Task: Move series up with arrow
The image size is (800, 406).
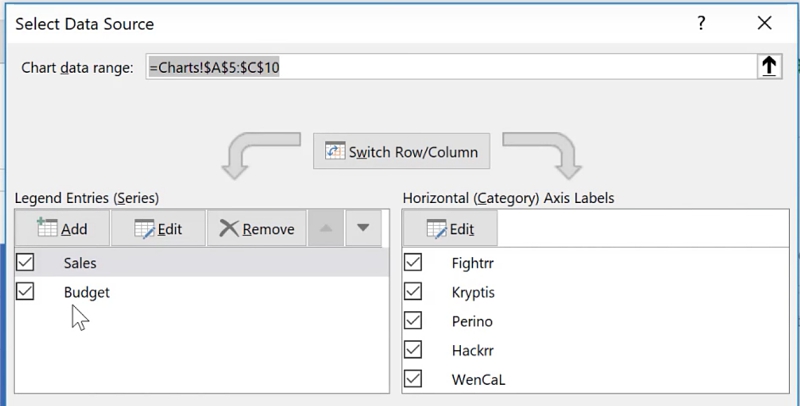Action: pyautogui.click(x=326, y=228)
